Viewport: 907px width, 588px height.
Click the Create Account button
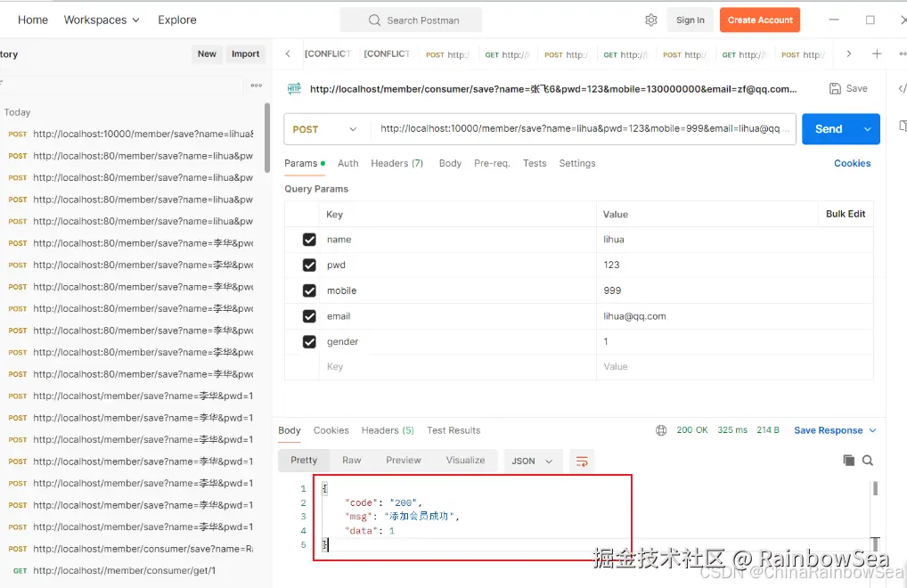pos(760,20)
